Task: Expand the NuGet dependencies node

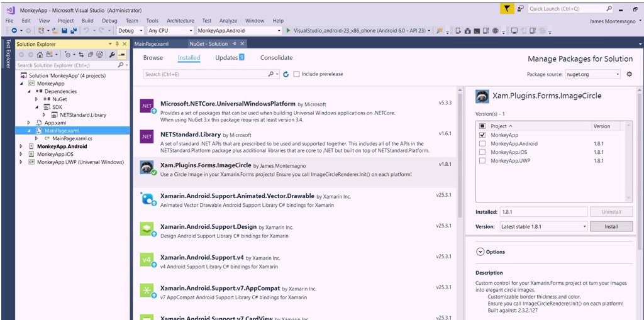Action: pyautogui.click(x=36, y=99)
